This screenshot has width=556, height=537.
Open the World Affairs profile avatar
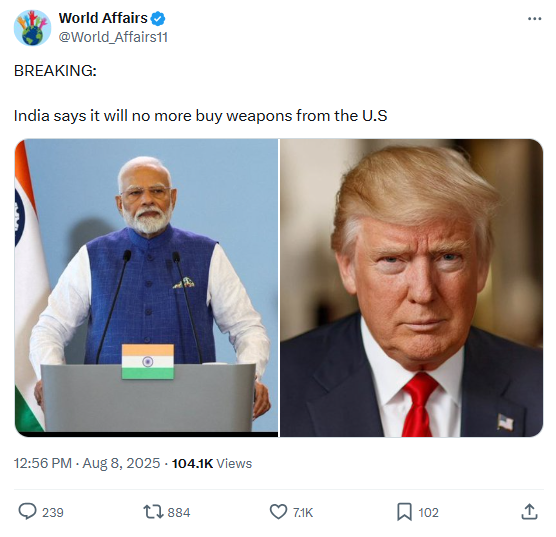[x=32, y=28]
